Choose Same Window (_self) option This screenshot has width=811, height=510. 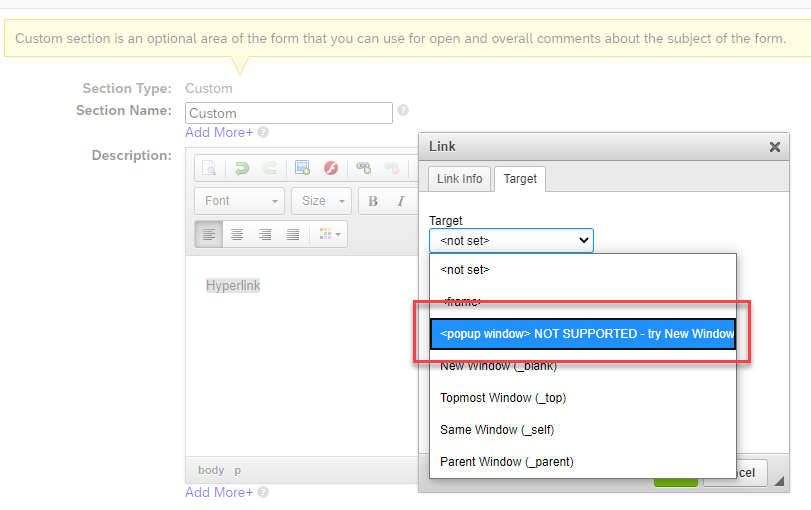[583, 430]
